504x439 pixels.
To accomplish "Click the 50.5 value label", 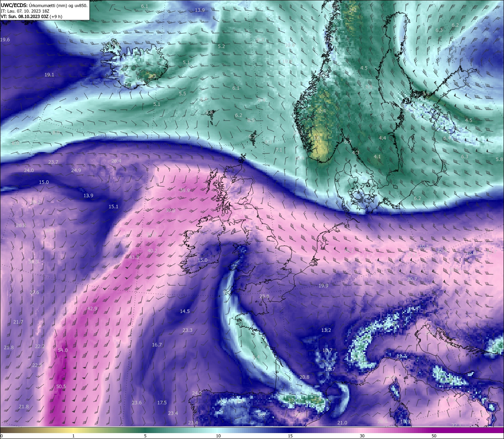I will (x=61, y=387).
